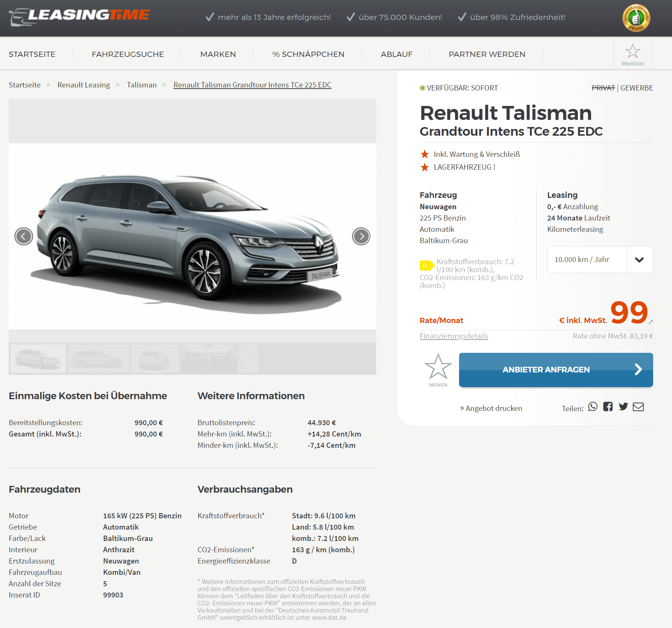Click Fahrzeugaufbau value Kombi/Van
672x628 pixels.
click(122, 572)
